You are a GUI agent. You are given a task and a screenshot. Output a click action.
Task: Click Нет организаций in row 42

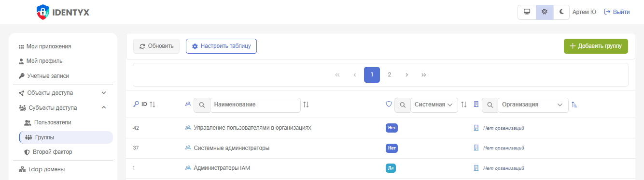(x=504, y=128)
